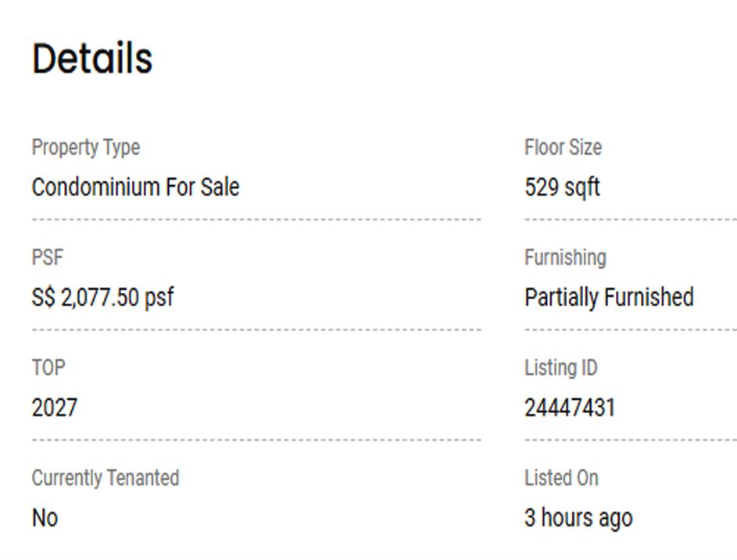Select the listing number 24447431
Viewport: 737px width, 560px height.
click(570, 408)
